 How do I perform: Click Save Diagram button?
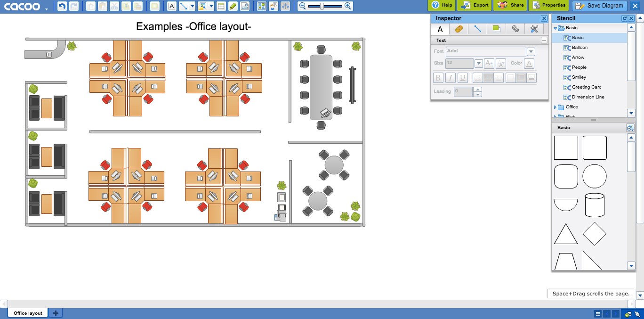600,6
